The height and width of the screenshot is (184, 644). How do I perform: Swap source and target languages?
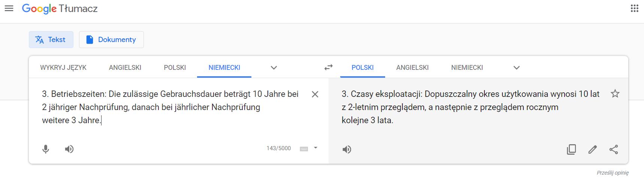pyautogui.click(x=329, y=68)
